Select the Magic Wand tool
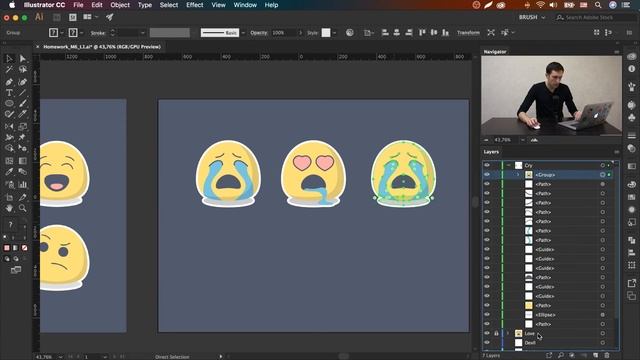 coord(9,70)
